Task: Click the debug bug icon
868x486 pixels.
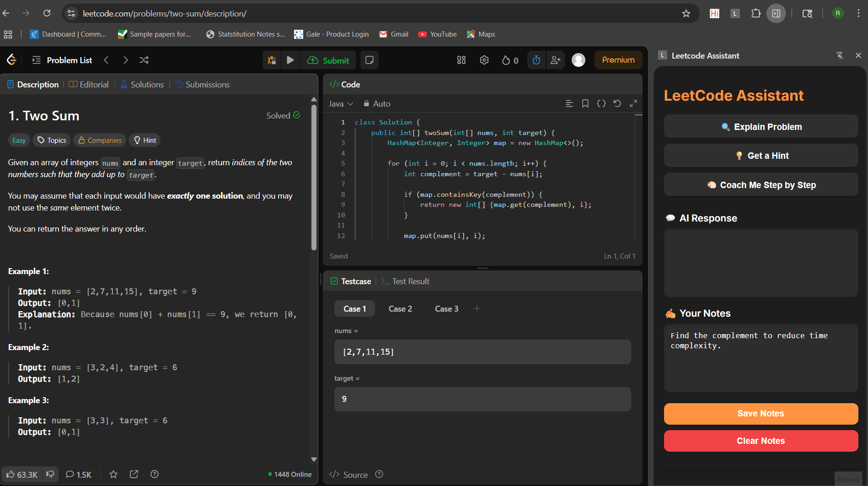Action: (x=272, y=60)
